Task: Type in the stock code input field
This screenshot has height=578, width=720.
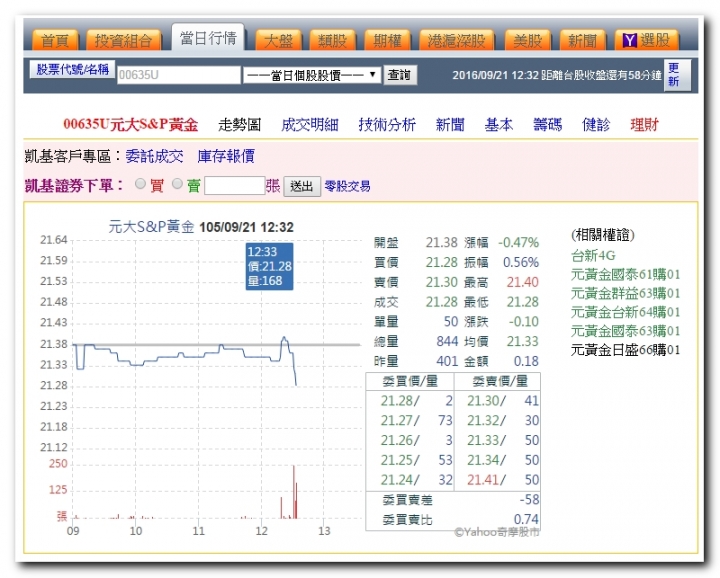Action: (178, 75)
